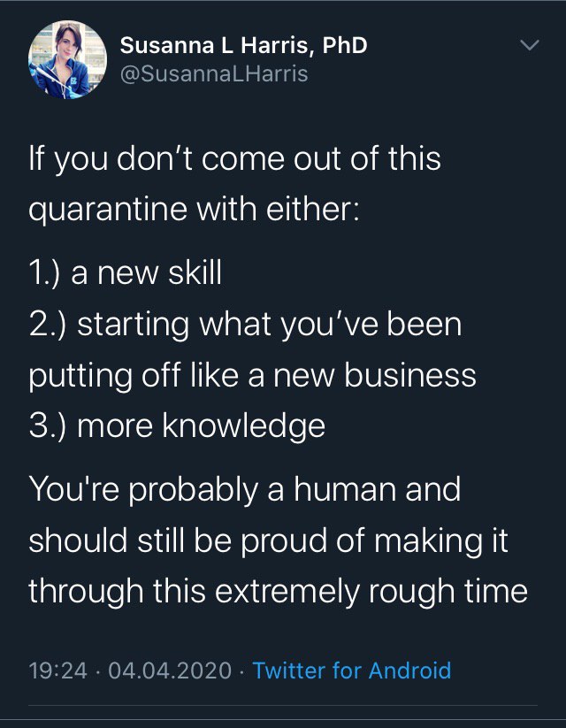Screen dimensions: 566x728
Task: Click the 04.04.2020 date
Action: [172, 670]
